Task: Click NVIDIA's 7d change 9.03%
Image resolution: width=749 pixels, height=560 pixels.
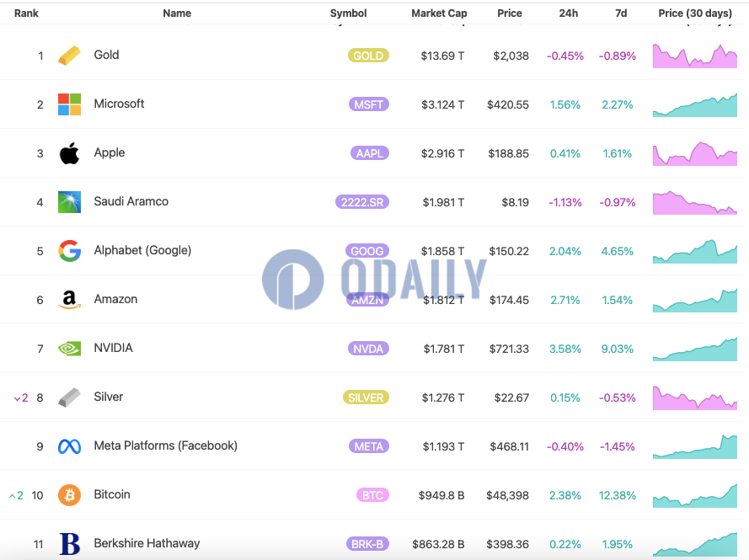Action: pyautogui.click(x=618, y=349)
